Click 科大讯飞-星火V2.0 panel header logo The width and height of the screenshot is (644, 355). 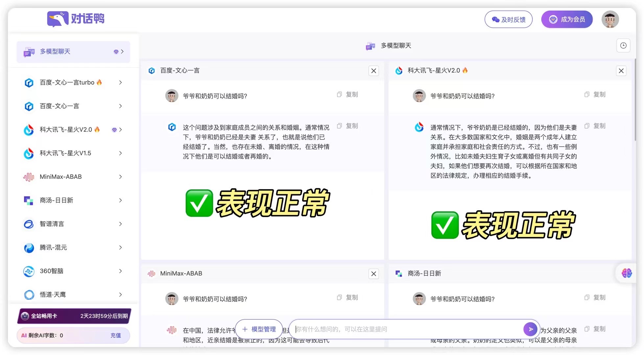tap(399, 71)
